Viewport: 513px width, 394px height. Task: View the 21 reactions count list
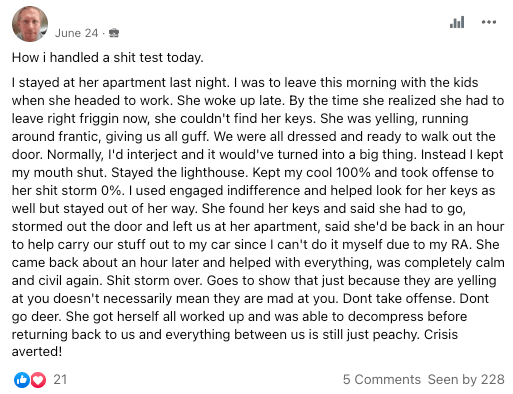pyautogui.click(x=60, y=380)
